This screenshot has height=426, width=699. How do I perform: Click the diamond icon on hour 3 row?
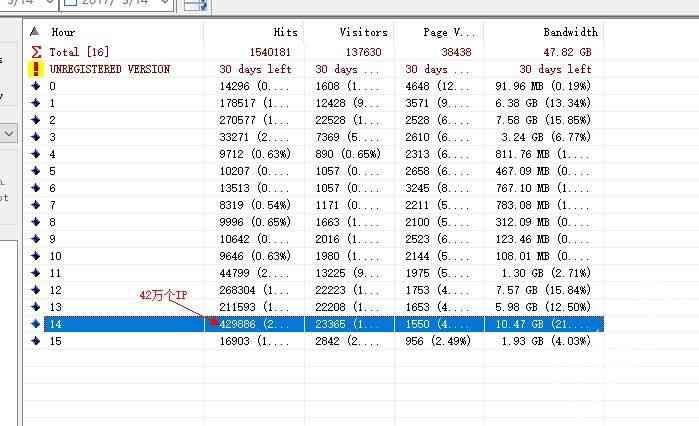[36, 137]
